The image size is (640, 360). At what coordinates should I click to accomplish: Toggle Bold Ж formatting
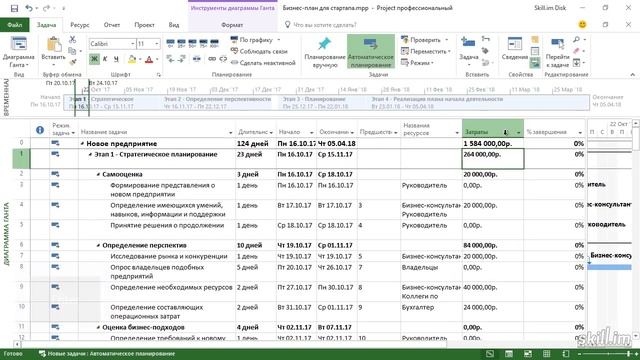(94, 59)
